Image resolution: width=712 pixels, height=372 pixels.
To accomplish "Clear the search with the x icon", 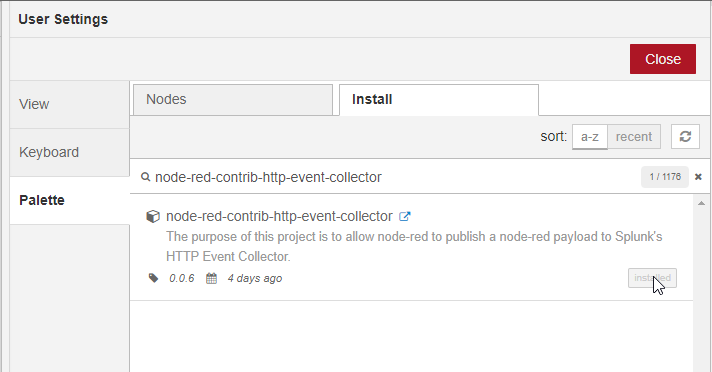I will click(x=698, y=177).
